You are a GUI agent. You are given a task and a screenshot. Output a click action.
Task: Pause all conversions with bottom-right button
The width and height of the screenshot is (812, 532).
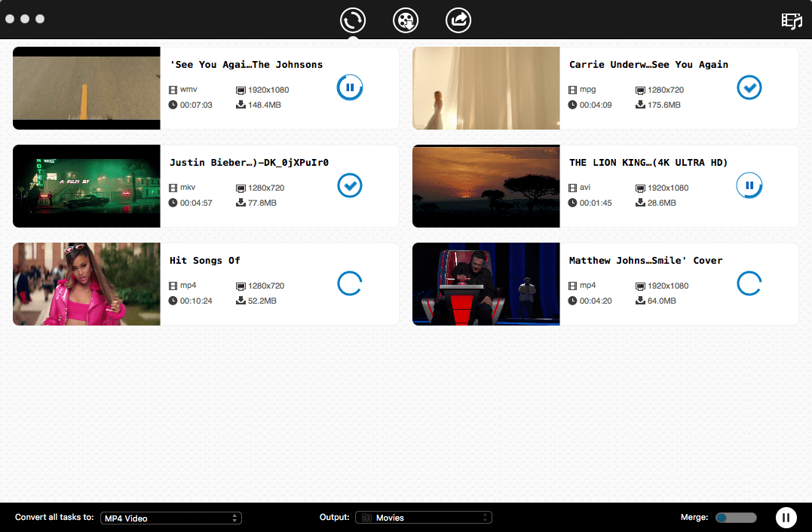[x=786, y=518]
